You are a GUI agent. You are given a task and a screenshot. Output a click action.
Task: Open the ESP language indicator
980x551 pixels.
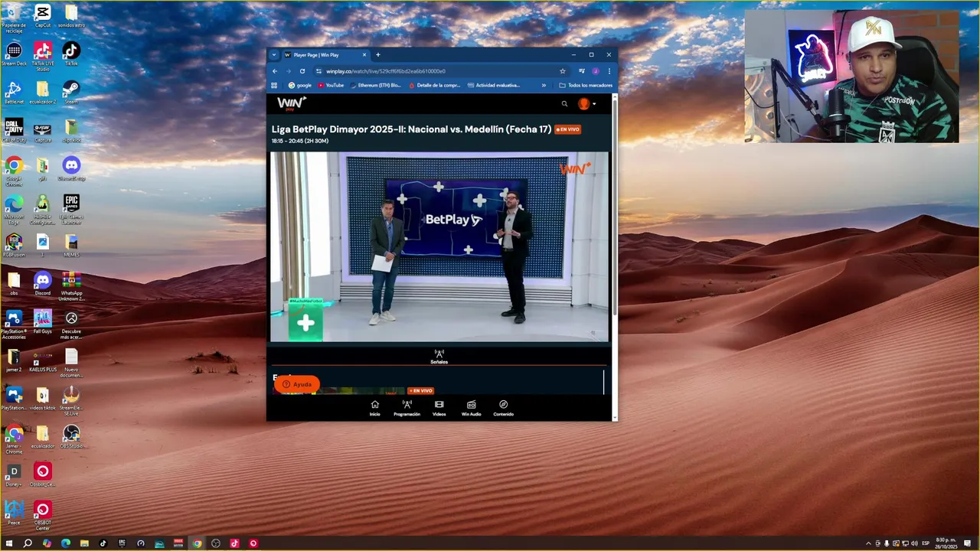click(926, 543)
